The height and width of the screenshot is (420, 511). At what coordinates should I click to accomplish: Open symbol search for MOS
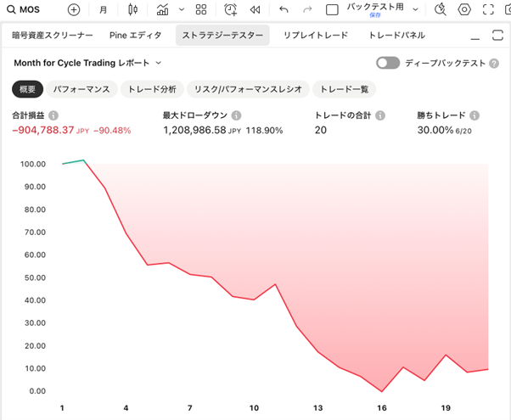[24, 9]
